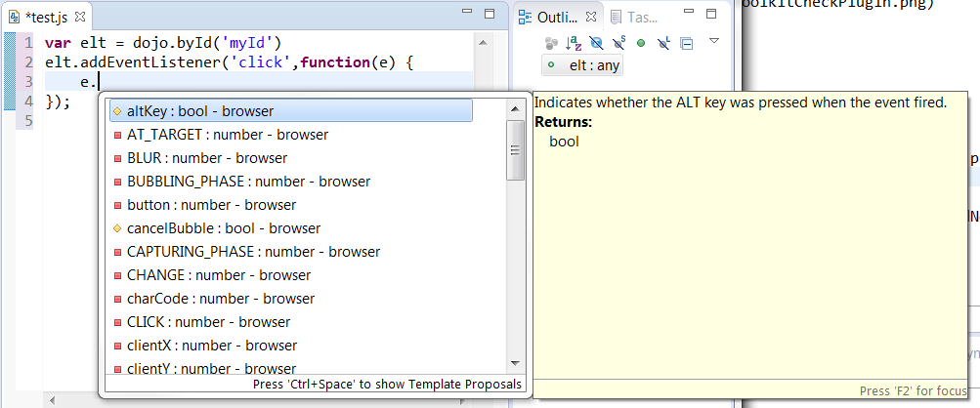The image size is (980, 408).
Task: Choose CHANGE : number proposal
Action: 290,275
